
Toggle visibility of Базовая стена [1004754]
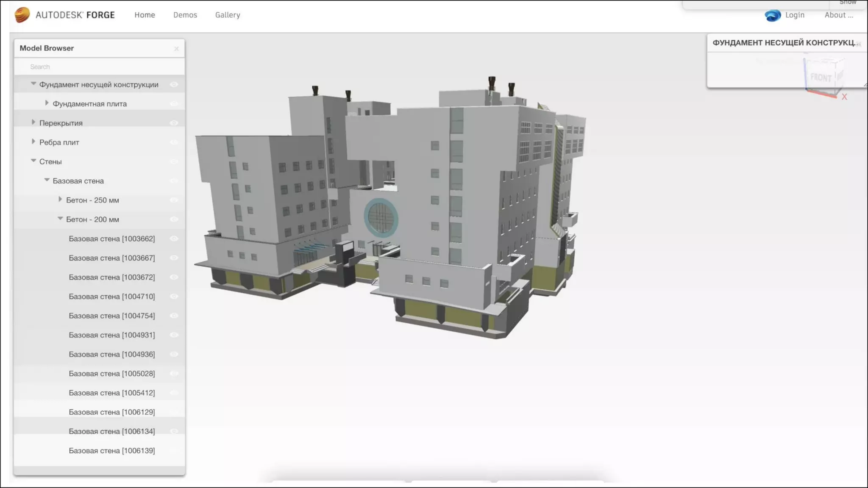click(174, 316)
